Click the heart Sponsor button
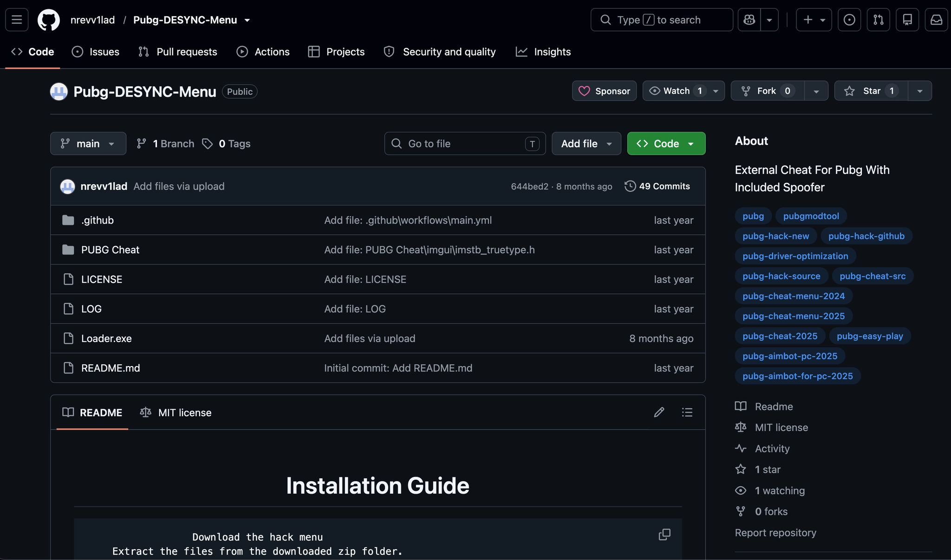The image size is (951, 560). (x=604, y=91)
